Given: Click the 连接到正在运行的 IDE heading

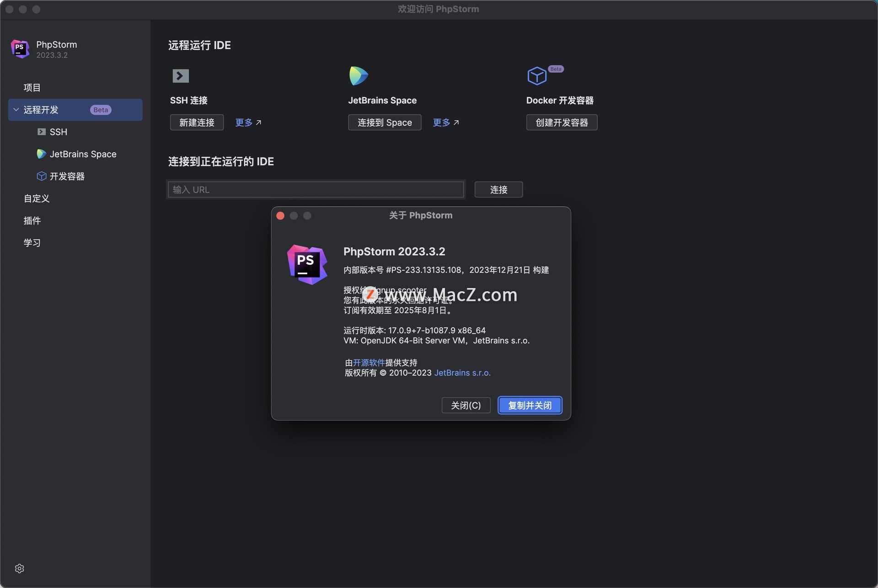Looking at the screenshot, I should (221, 161).
